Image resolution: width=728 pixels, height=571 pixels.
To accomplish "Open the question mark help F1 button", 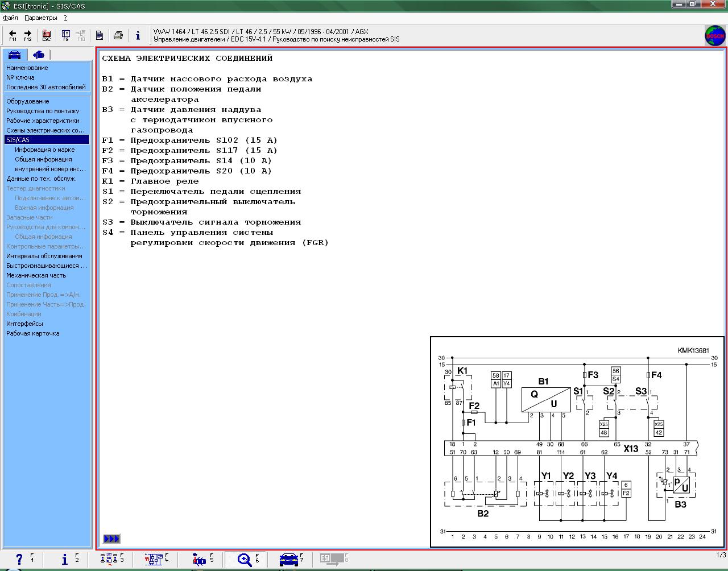I will coord(23,560).
